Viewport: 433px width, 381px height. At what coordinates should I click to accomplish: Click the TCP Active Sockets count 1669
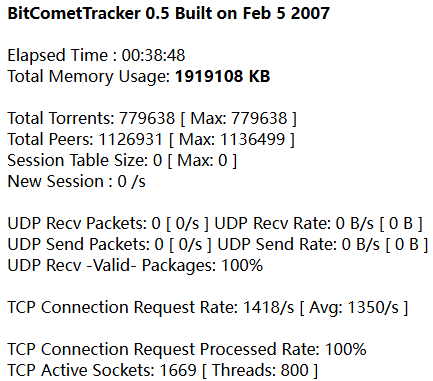point(178,370)
